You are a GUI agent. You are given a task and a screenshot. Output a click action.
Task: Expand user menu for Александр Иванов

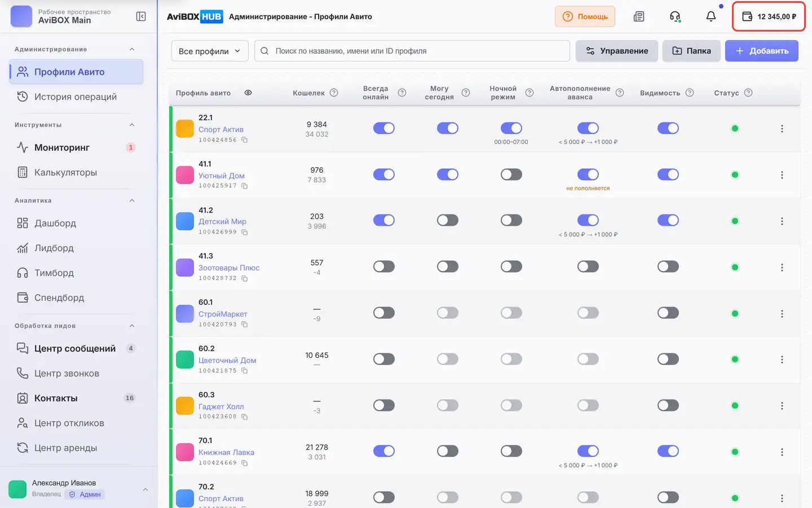[145, 489]
